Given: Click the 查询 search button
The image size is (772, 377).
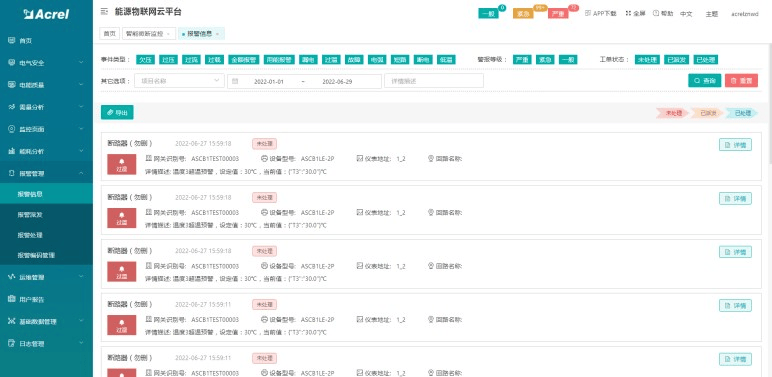Looking at the screenshot, I should coord(705,81).
